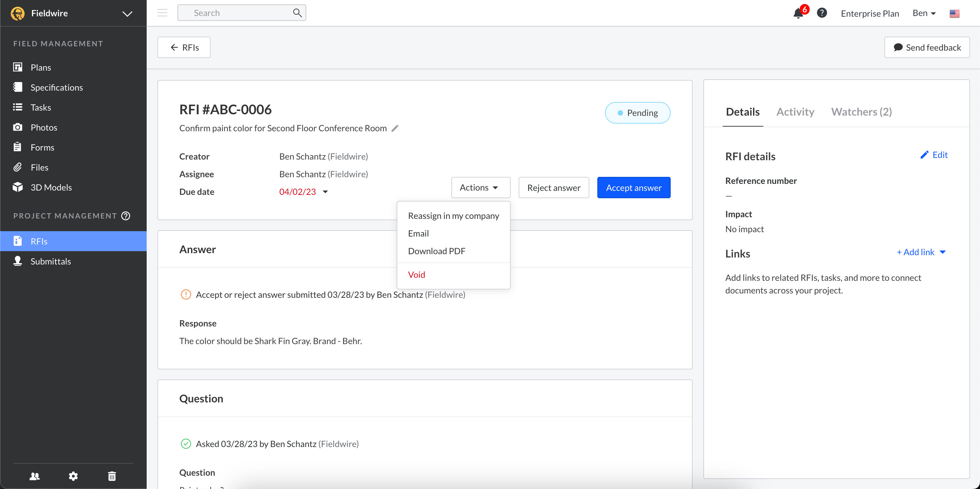Click Project Management help icon
This screenshot has height=489, width=980.
coord(126,216)
